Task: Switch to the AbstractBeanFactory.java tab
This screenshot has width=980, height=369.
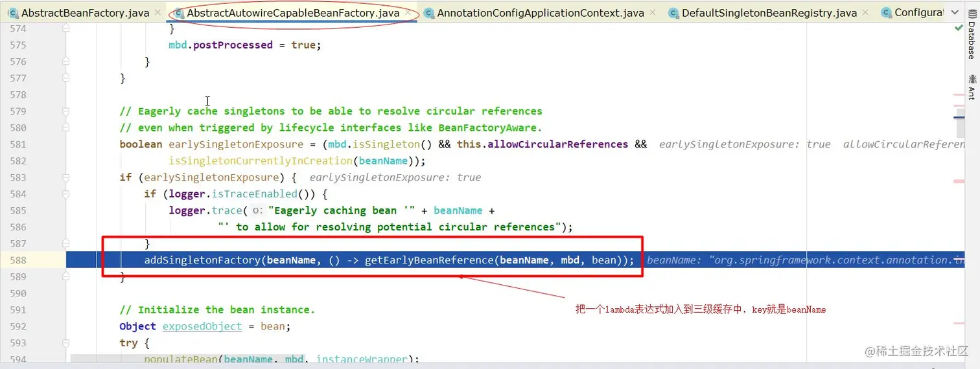Action: click(85, 13)
